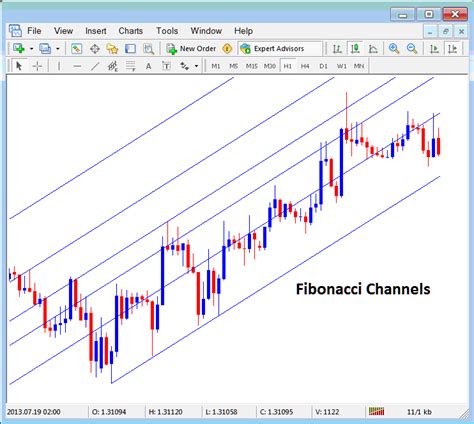Click the arrows objects icon
Image resolution: width=474 pixels, height=424 pixels.
click(x=185, y=66)
